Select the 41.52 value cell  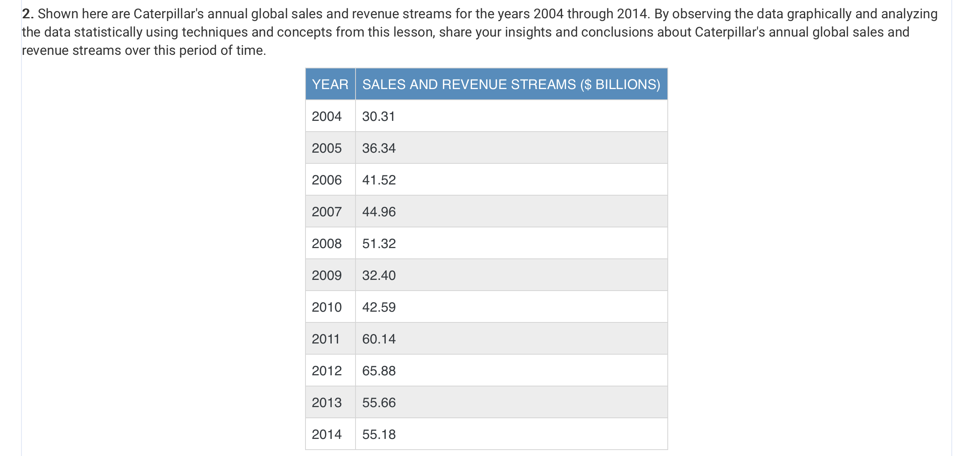511,179
